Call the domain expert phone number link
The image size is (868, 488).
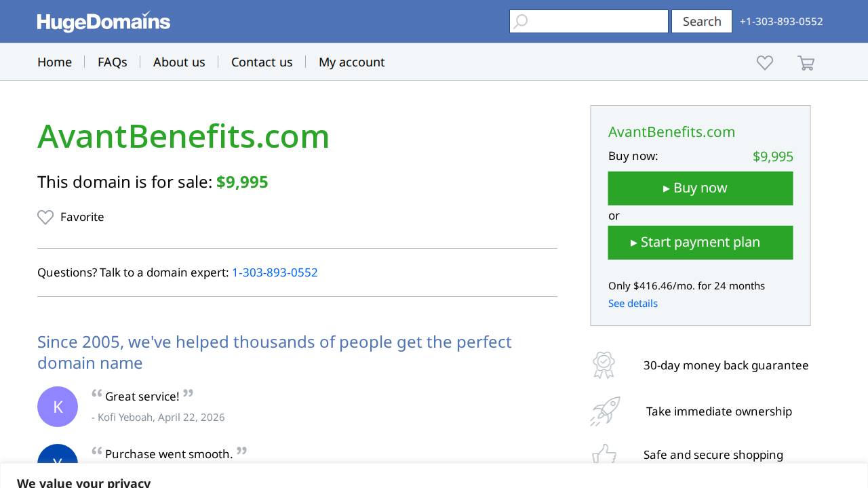point(275,272)
